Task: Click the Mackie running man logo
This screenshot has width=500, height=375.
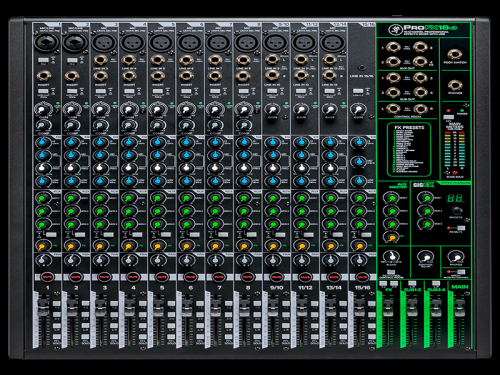Action: click(395, 29)
